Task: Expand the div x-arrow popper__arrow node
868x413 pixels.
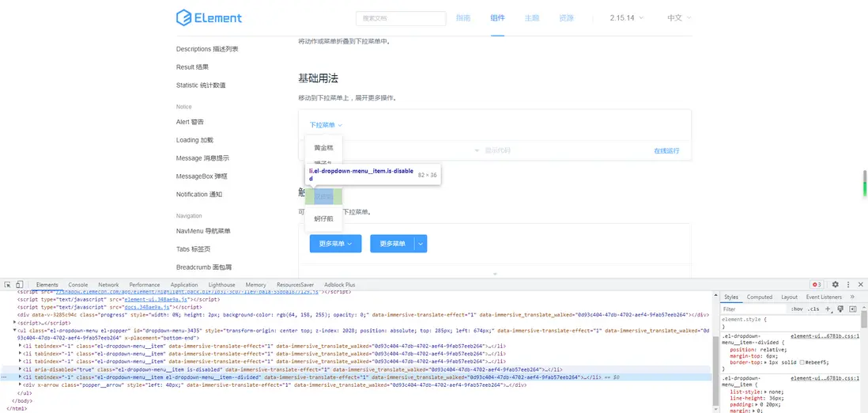Action: click(21, 385)
